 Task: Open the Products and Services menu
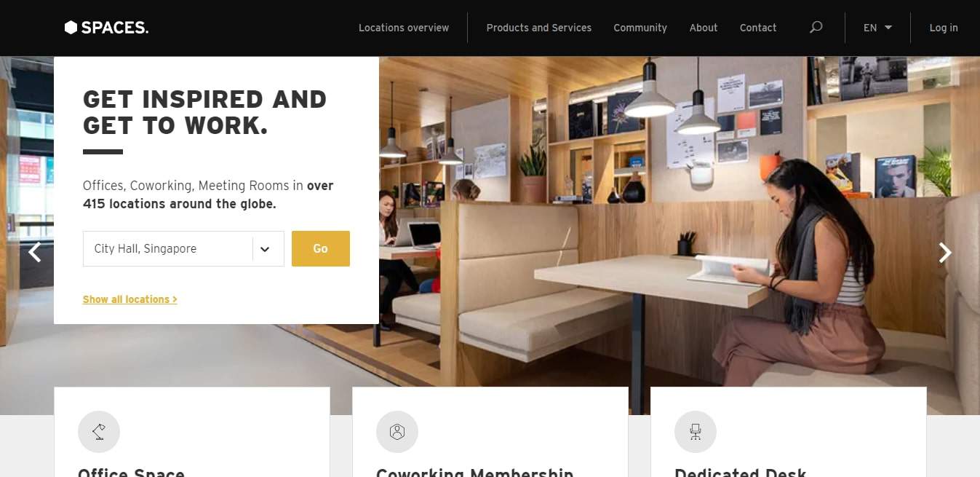[x=539, y=28]
